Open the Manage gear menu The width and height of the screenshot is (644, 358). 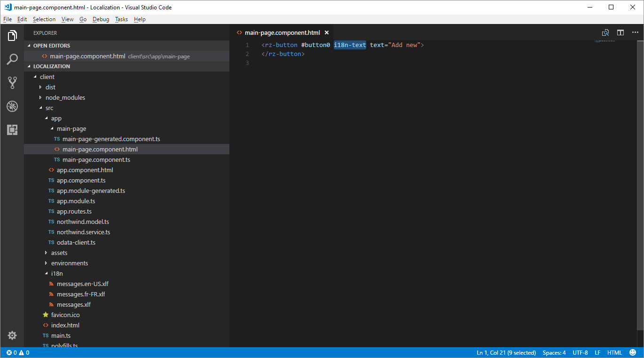pos(12,335)
